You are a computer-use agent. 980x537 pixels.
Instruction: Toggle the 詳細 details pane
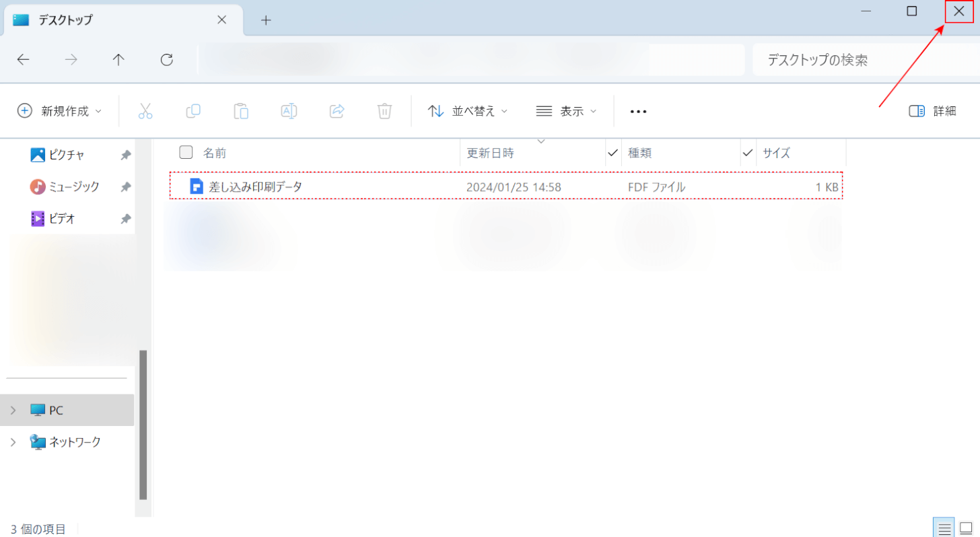click(x=932, y=111)
